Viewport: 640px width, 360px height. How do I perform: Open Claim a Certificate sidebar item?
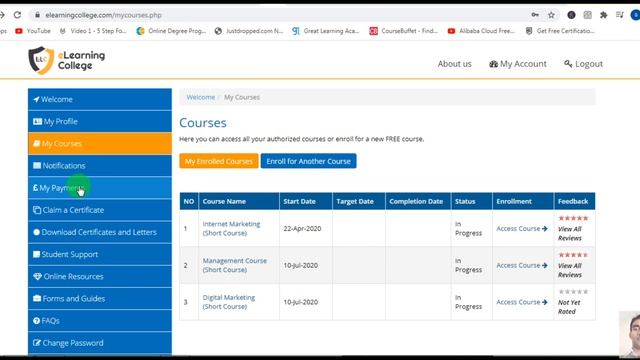coord(100,210)
